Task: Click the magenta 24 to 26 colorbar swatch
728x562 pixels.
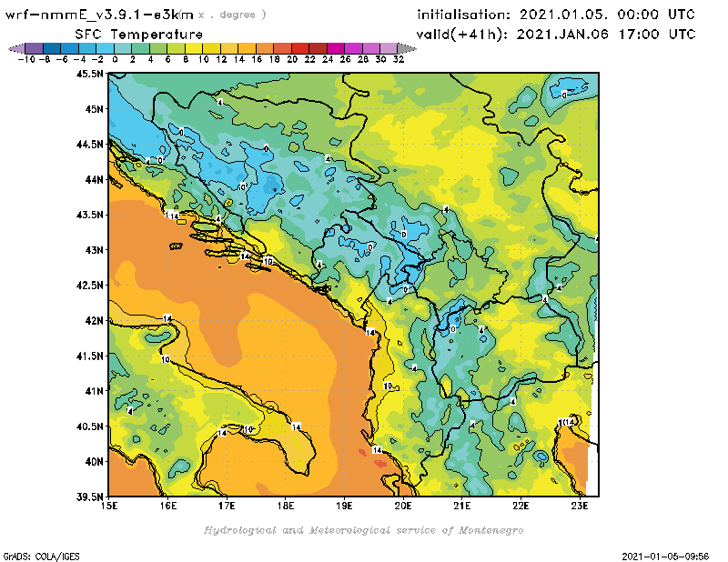Action: point(336,48)
